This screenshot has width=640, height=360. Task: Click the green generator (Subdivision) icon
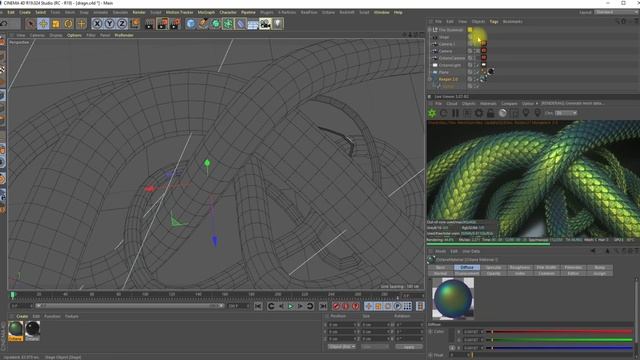(x=216, y=24)
